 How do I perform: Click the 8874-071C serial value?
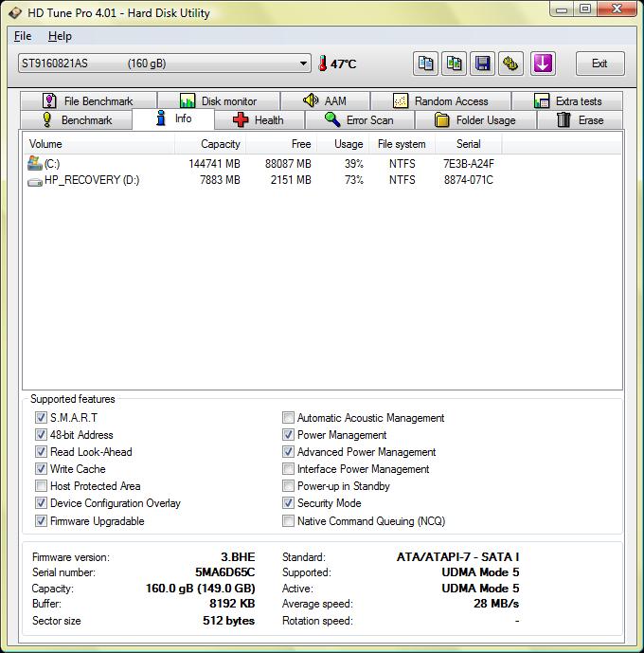click(x=469, y=180)
